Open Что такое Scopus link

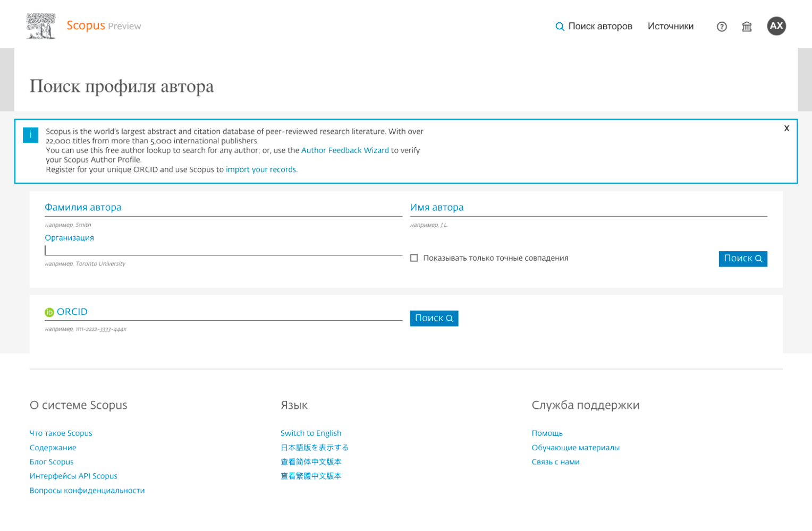tap(61, 433)
